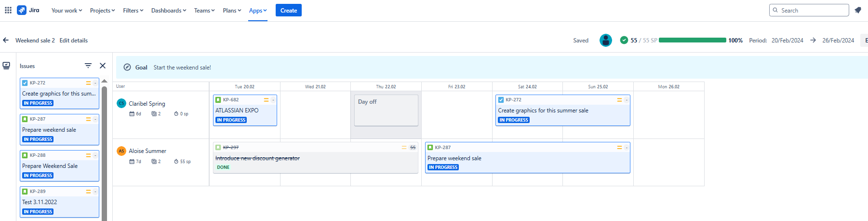Click calendar icon showing 6d for Claribel Spring

coord(132,114)
